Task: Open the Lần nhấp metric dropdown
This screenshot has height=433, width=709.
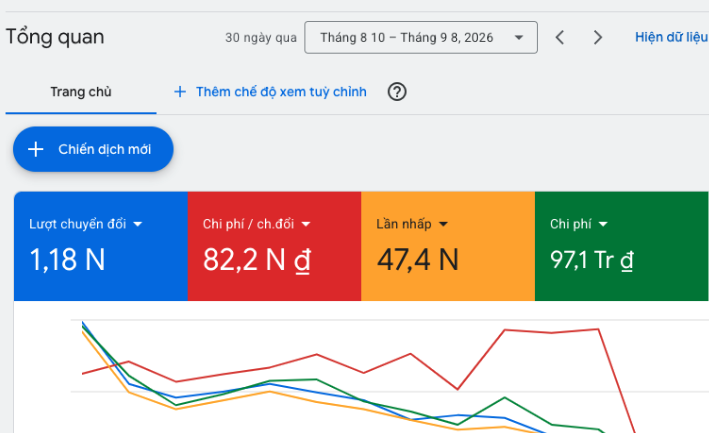Action: 412,224
